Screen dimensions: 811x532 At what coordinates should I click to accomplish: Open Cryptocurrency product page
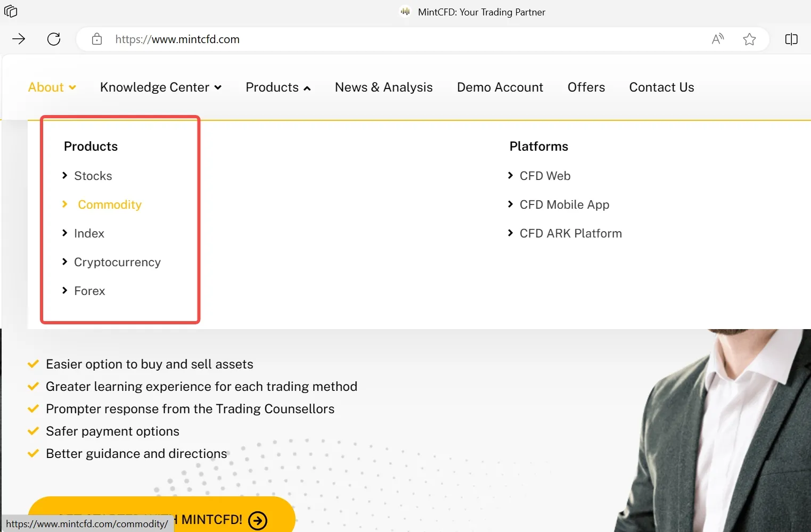117,262
